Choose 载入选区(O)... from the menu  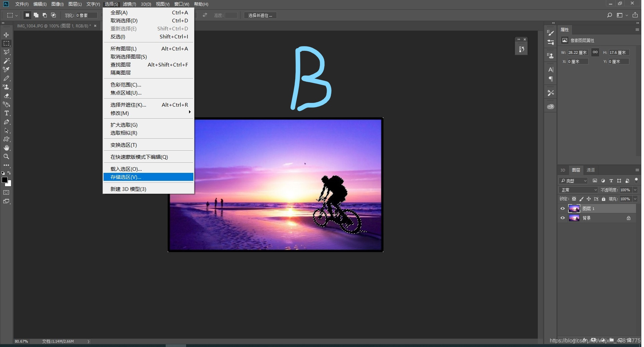(148, 169)
